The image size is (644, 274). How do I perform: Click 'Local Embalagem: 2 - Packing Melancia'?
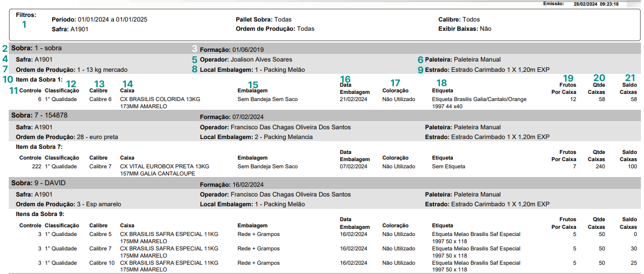point(256,137)
